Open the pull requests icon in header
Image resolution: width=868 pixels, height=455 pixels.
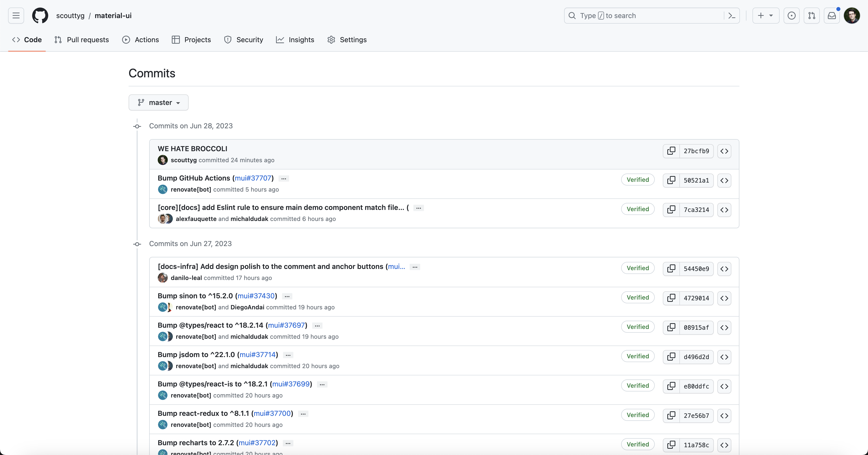812,16
